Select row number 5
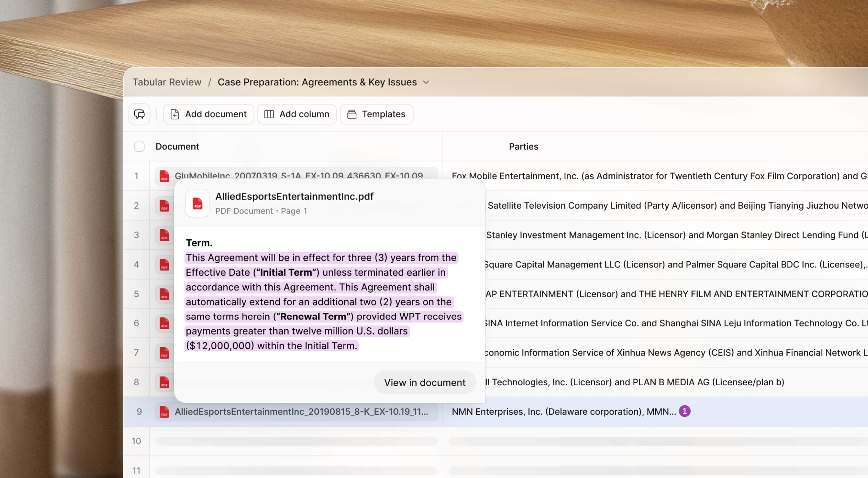 [136, 294]
